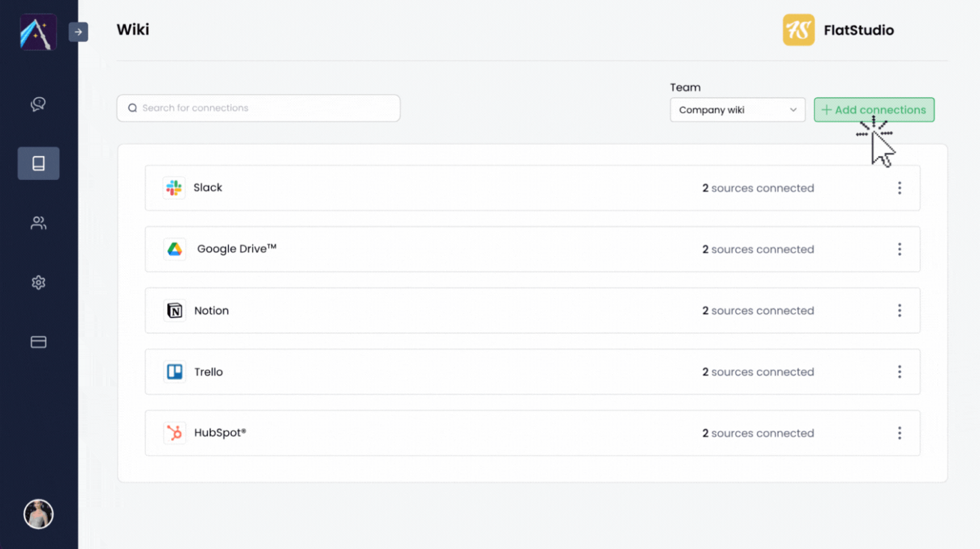Click the Notion connection name
Image resolution: width=980 pixels, height=549 pixels.
pyautogui.click(x=211, y=311)
